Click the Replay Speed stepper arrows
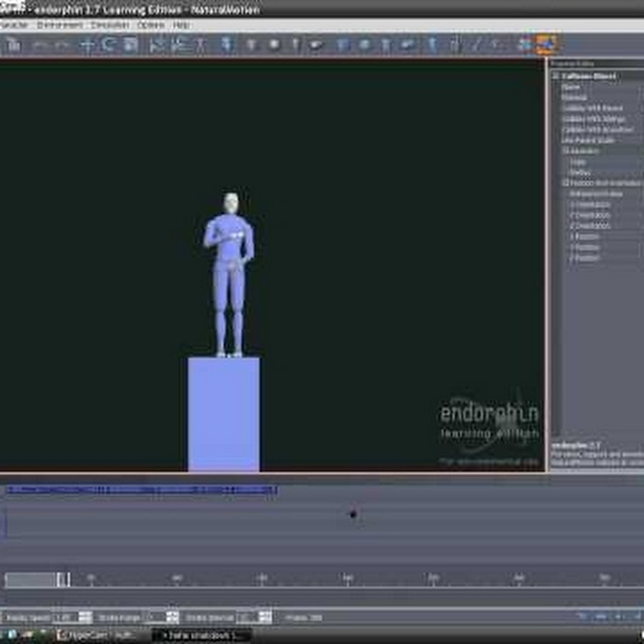This screenshot has height=644, width=644. [x=85, y=617]
